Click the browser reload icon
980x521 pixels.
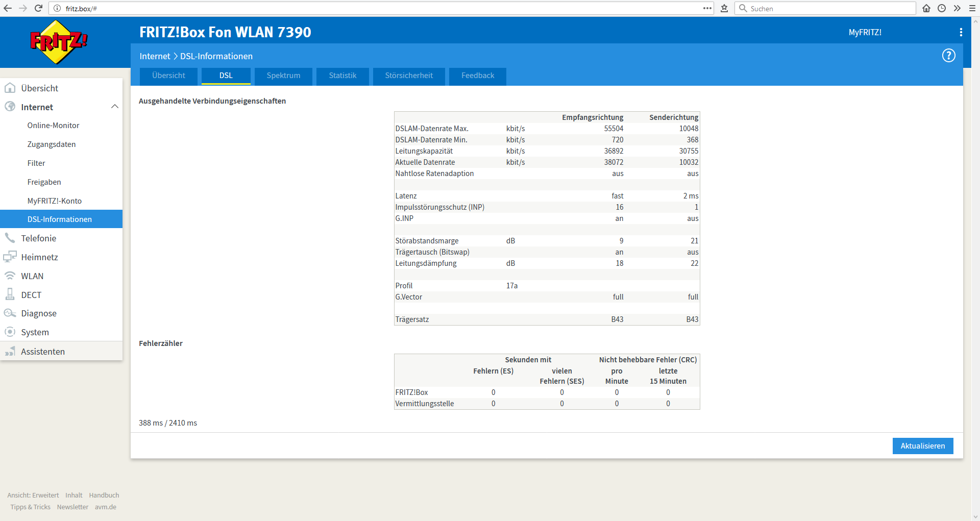point(39,8)
